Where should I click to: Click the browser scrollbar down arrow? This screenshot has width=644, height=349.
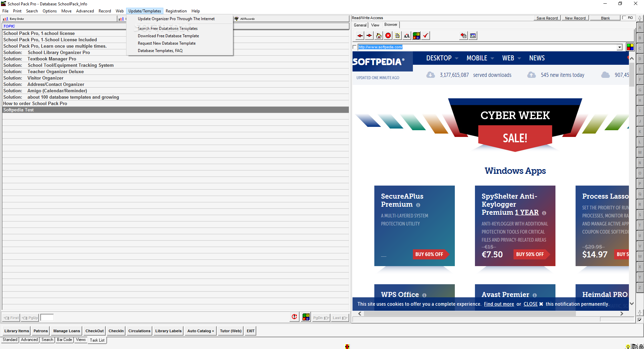(x=632, y=303)
